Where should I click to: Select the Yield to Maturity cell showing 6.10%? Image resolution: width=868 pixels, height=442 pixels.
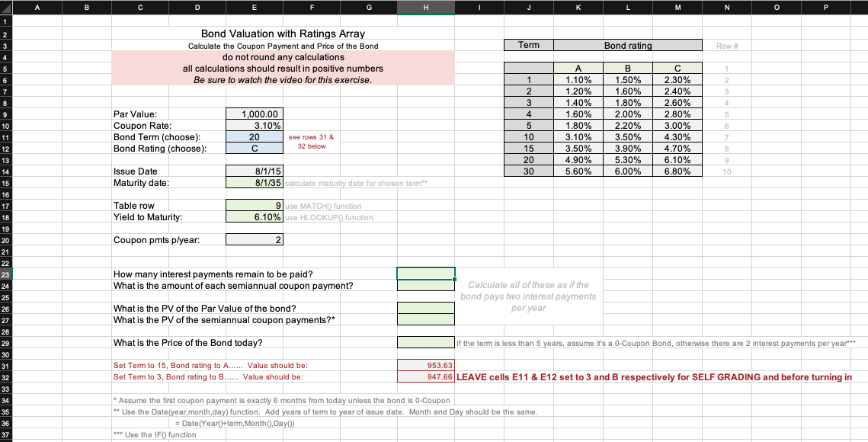253,216
